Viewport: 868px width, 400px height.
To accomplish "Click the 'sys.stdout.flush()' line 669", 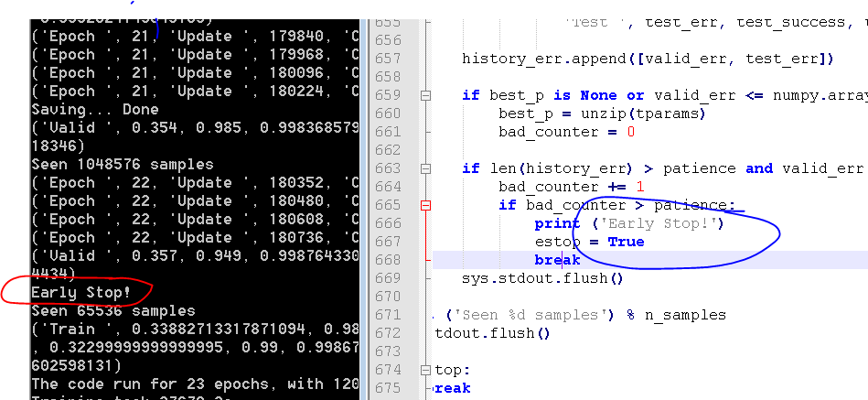I will [x=542, y=278].
